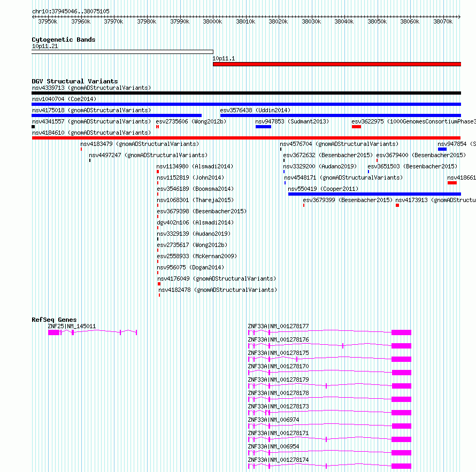The image size is (476, 472).
Task: Open esv3651503 (Besenbacher2015) variant
Action: [412, 167]
